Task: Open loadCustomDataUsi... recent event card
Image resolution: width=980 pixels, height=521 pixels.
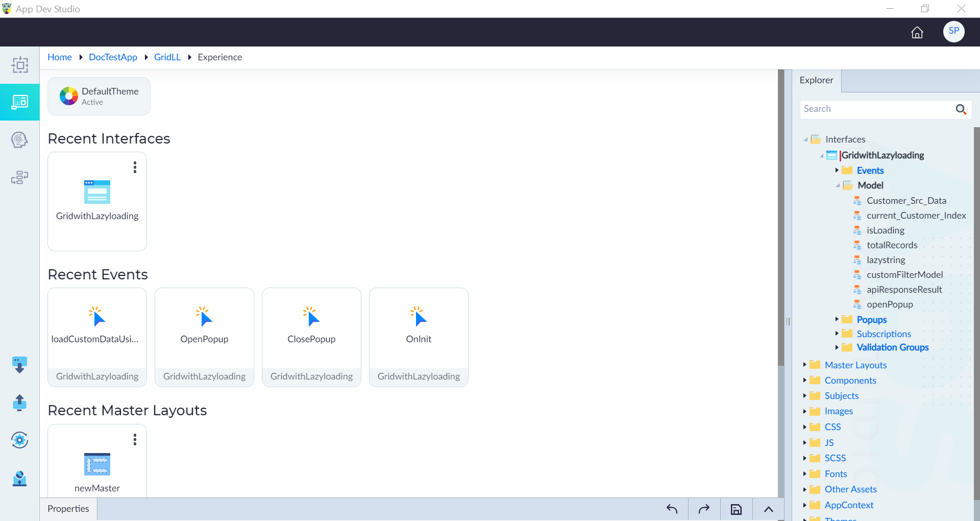Action: point(97,337)
